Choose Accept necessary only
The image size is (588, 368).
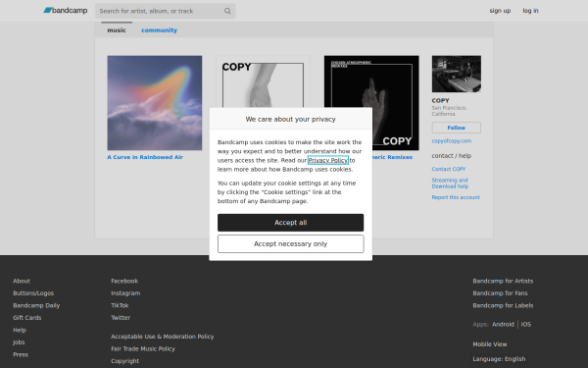click(x=291, y=244)
